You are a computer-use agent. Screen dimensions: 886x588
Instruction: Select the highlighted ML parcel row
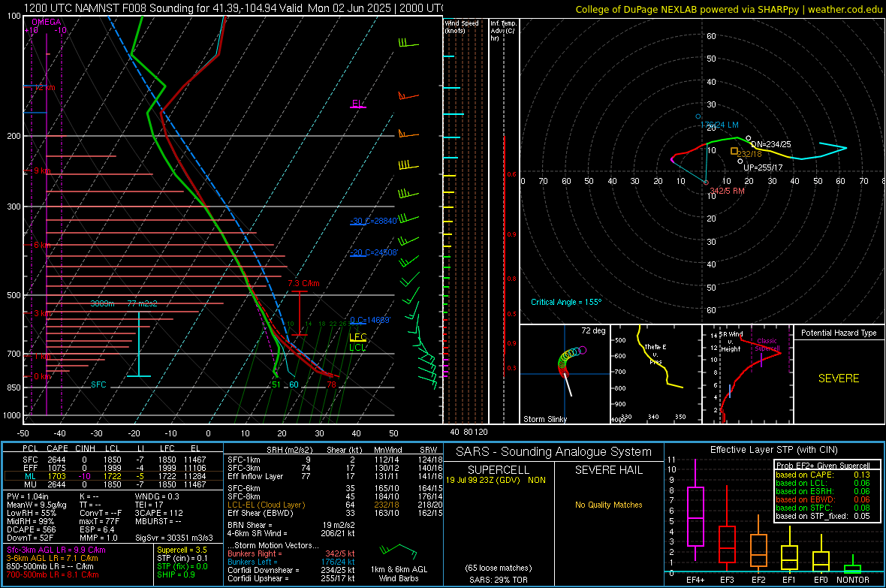coord(113,476)
